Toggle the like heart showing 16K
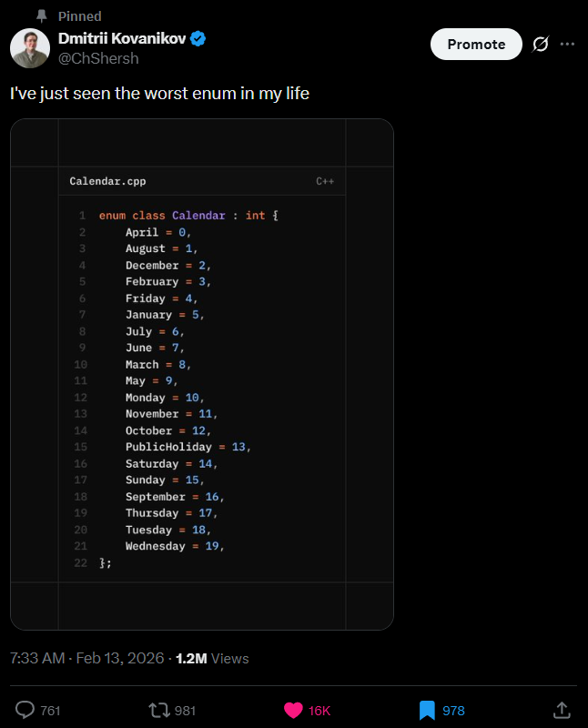 [x=293, y=711]
